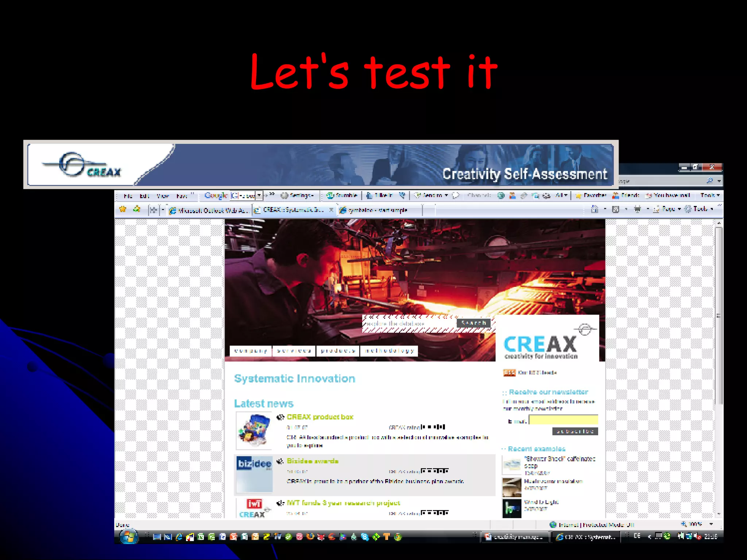The image size is (747, 560).
Task: Open the 'CREAX product box' news link
Action: coord(320,417)
